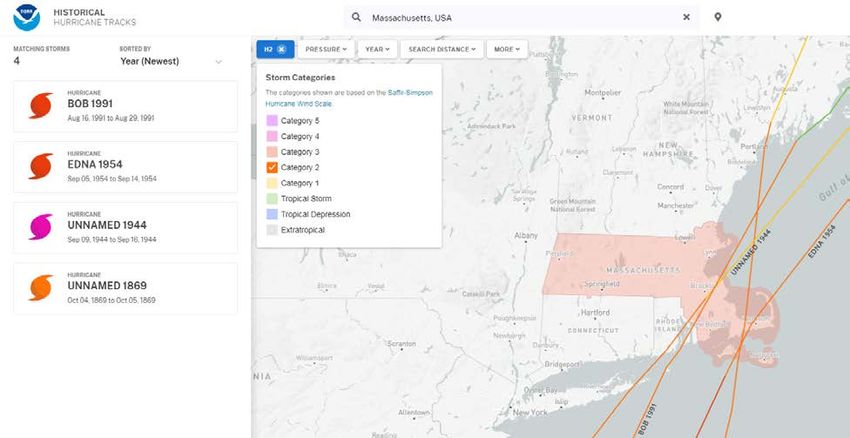
Task: Click the UNNAMED 1944 track label on map
Action: [x=751, y=253]
